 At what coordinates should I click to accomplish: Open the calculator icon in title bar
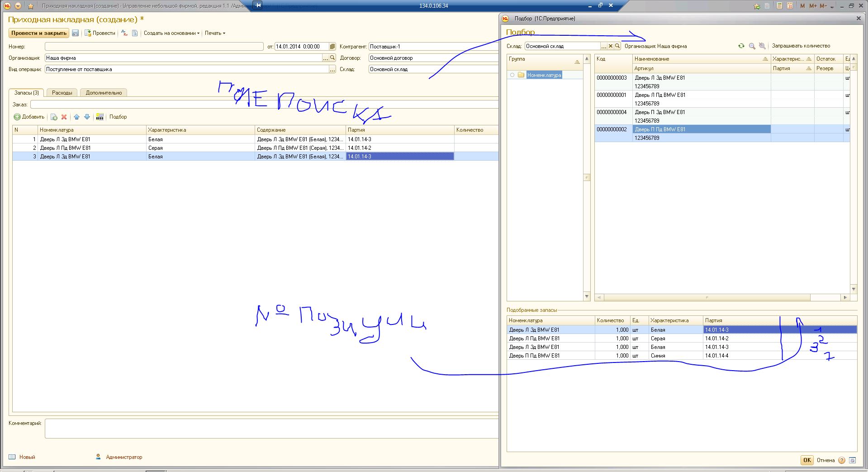[x=779, y=6]
